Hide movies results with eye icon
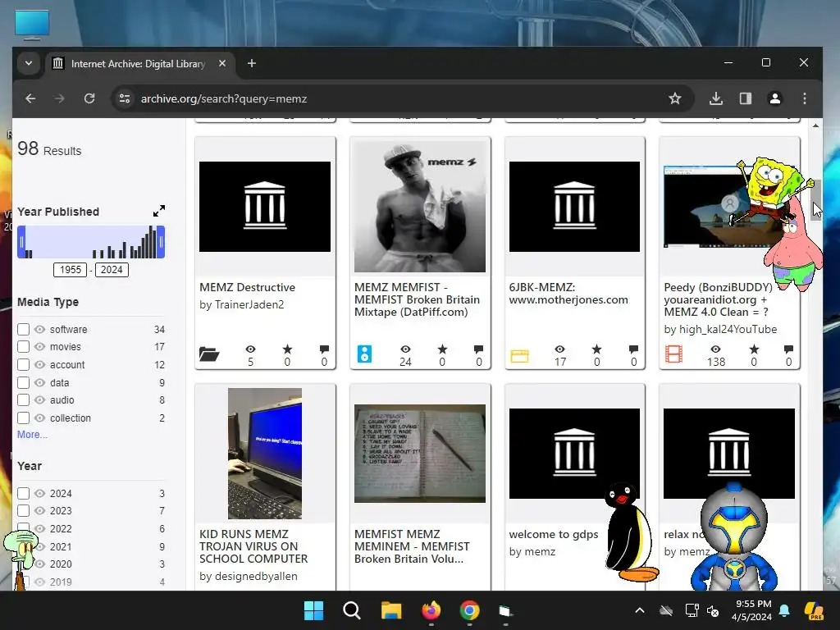This screenshot has width=840, height=630. tap(39, 347)
